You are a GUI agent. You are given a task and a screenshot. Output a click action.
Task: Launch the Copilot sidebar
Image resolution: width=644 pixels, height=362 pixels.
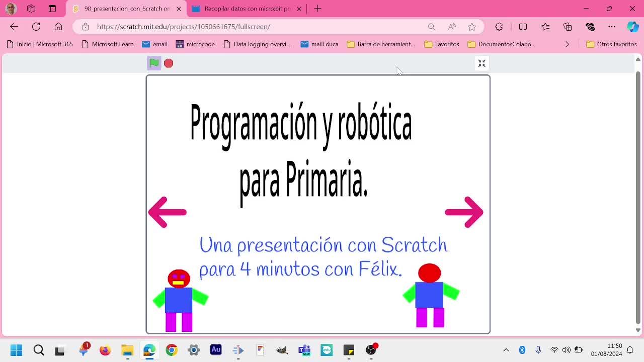[x=633, y=27]
